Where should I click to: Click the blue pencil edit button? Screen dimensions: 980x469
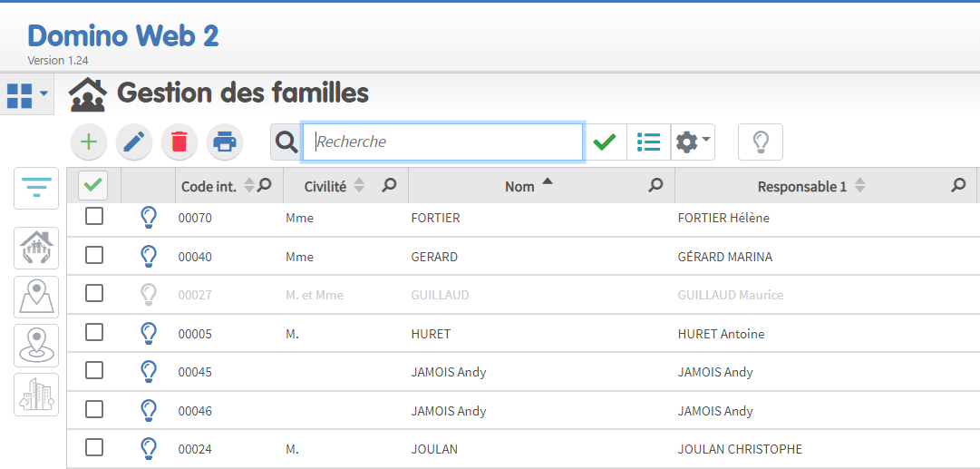pos(134,142)
